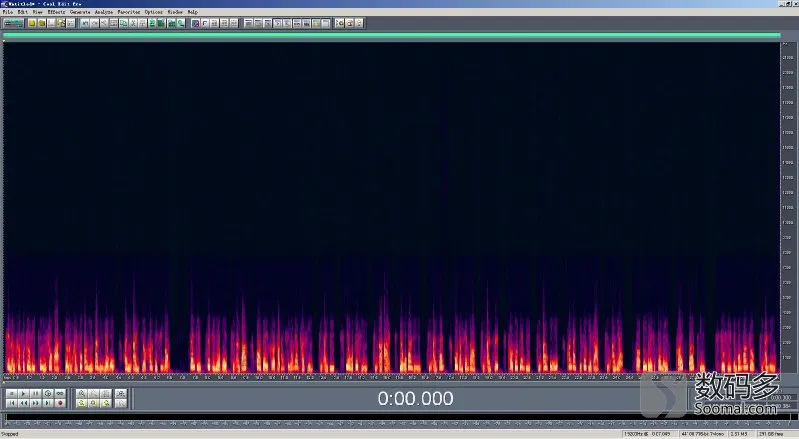Zoom to selection with the yellow magnifier
This screenshot has width=799, height=439.
pyautogui.click(x=82, y=403)
